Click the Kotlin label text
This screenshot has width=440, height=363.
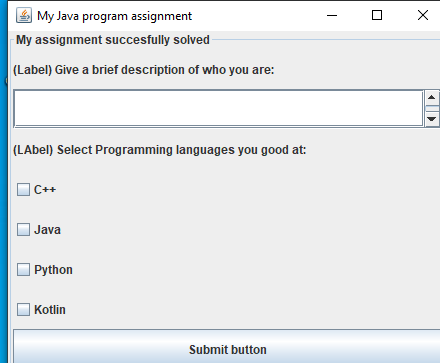coord(50,310)
